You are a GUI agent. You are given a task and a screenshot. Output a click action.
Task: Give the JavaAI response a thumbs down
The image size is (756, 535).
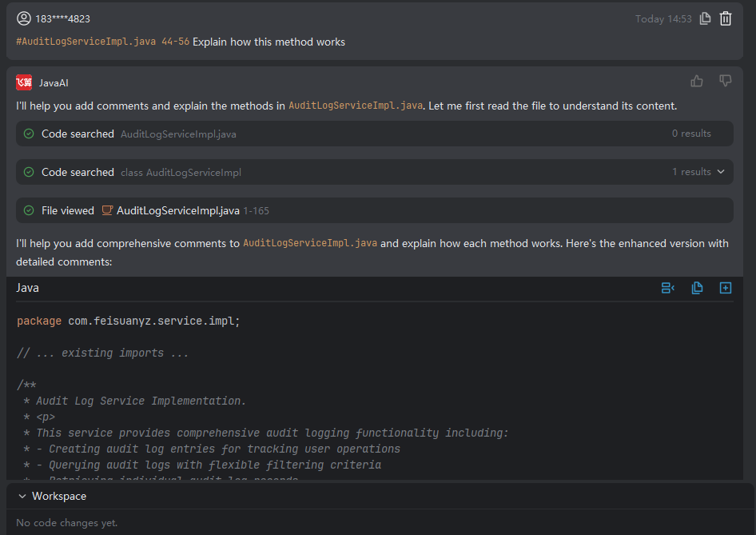coord(726,81)
